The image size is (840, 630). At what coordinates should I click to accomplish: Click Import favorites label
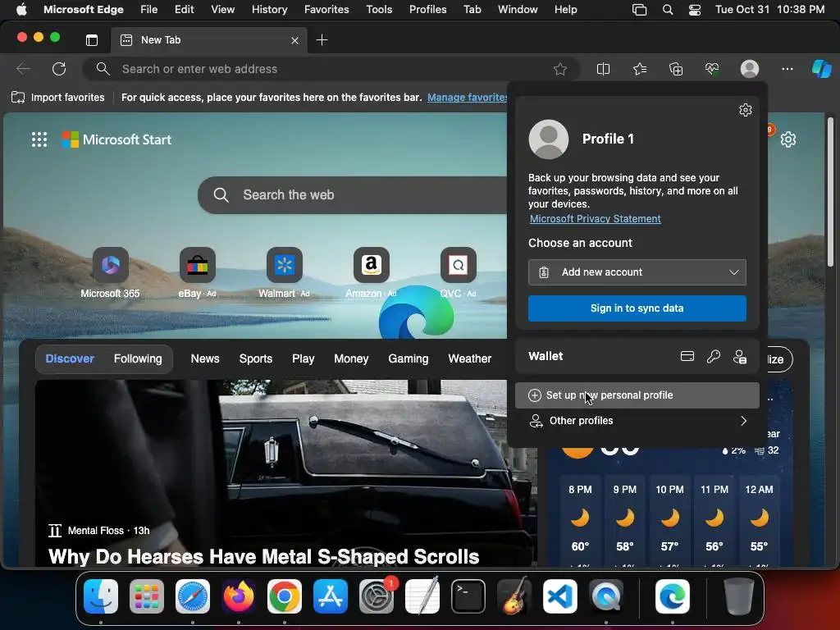point(67,97)
